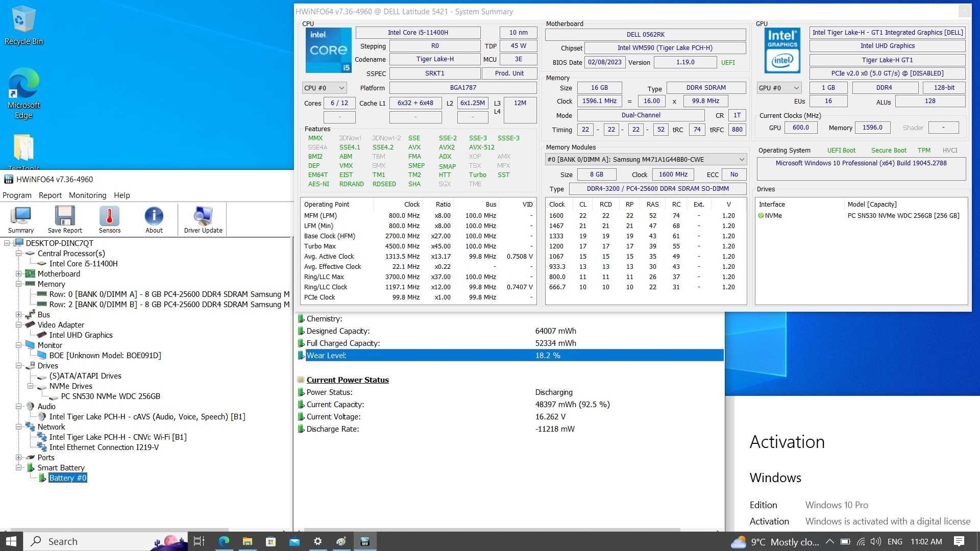Select Intel UHD Graphics tree item
980x551 pixels.
pyautogui.click(x=81, y=335)
